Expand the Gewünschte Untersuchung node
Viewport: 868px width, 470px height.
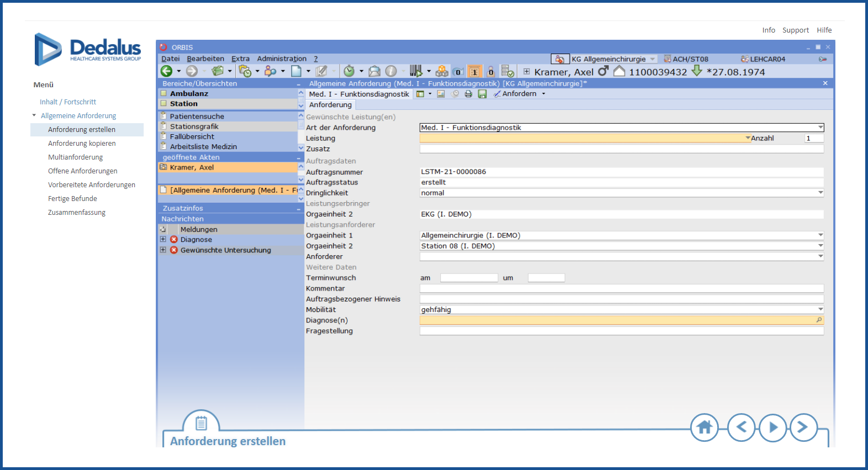(x=163, y=250)
